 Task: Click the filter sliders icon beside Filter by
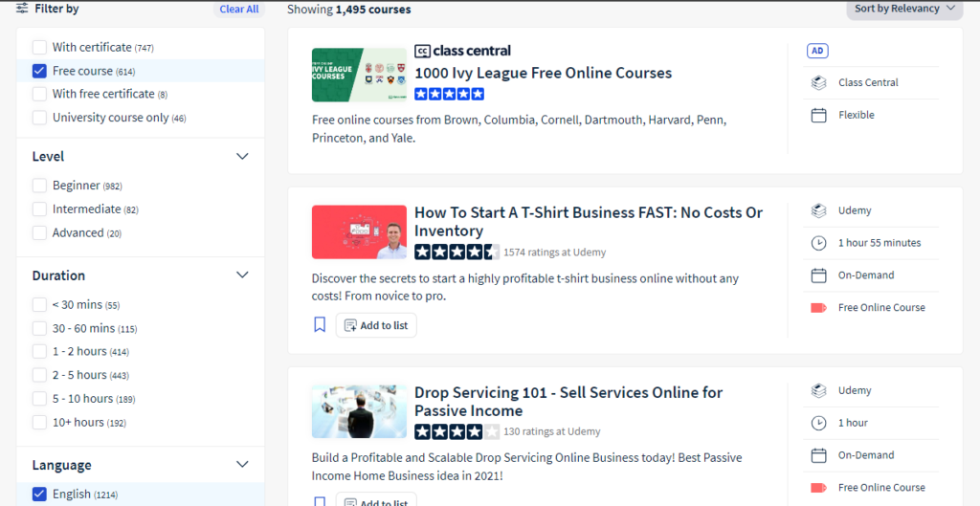pos(22,9)
